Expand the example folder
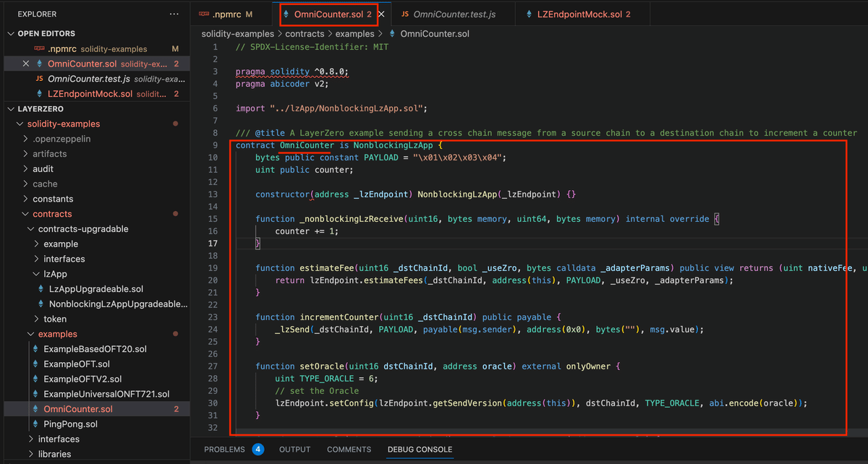Screen dimensions: 868x464 [x=61, y=244]
